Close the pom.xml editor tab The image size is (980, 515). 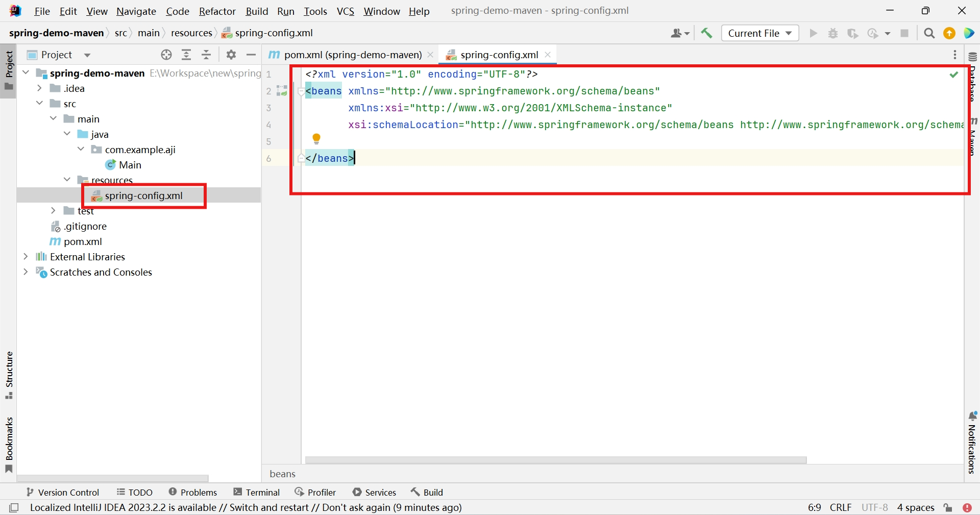(x=430, y=55)
